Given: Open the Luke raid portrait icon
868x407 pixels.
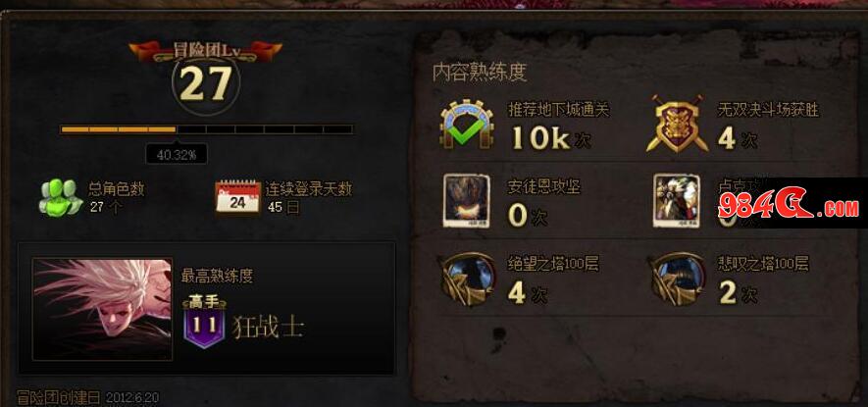Looking at the screenshot, I should point(677,200).
